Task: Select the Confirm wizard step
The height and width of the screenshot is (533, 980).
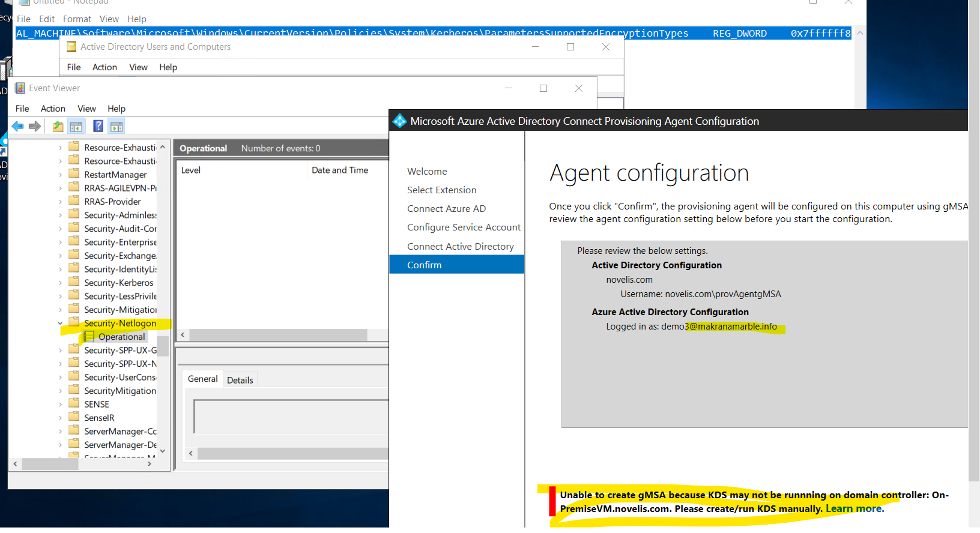Action: [457, 265]
